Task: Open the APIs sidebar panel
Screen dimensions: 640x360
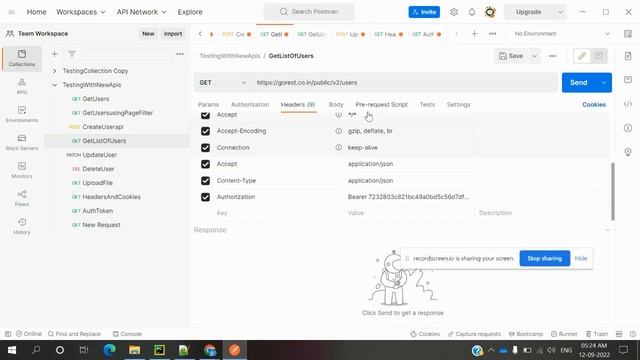Action: [x=22, y=87]
